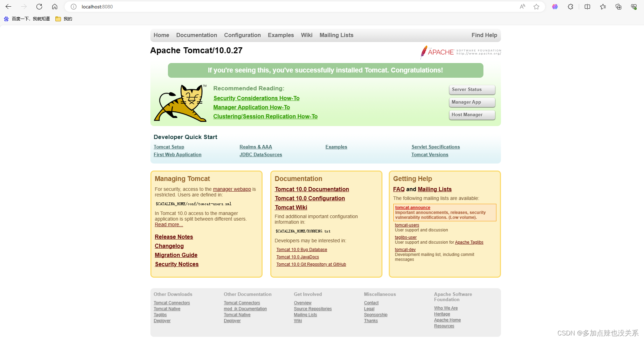Click the Host Manager button
Viewport: 644px width, 340px height.
472,115
